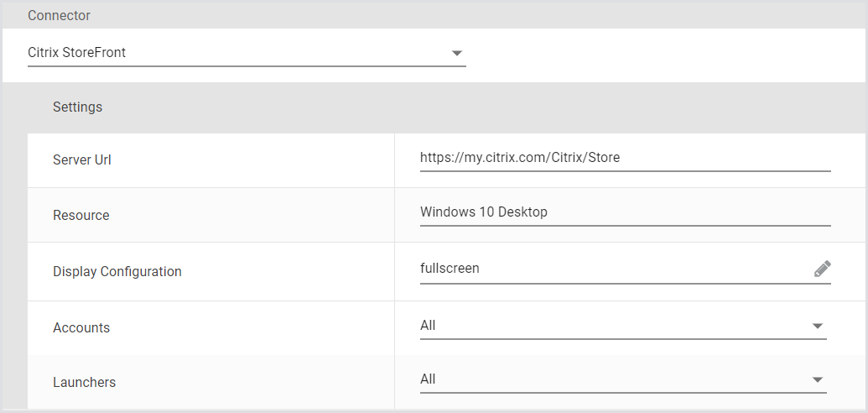The height and width of the screenshot is (413, 868).
Task: Select the Resource label
Action: 81,216
